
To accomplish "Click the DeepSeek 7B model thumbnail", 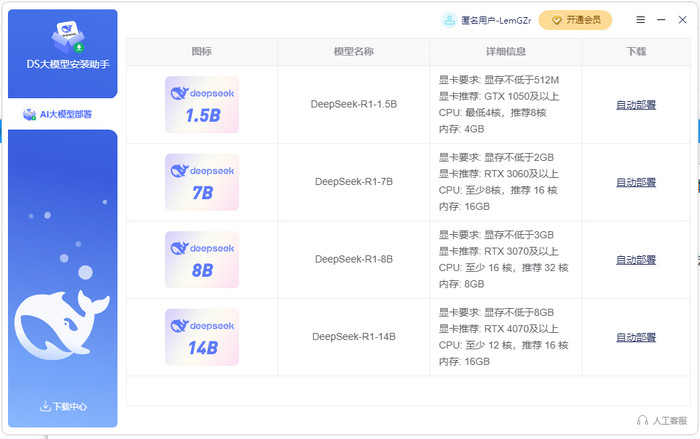I will pos(201,182).
